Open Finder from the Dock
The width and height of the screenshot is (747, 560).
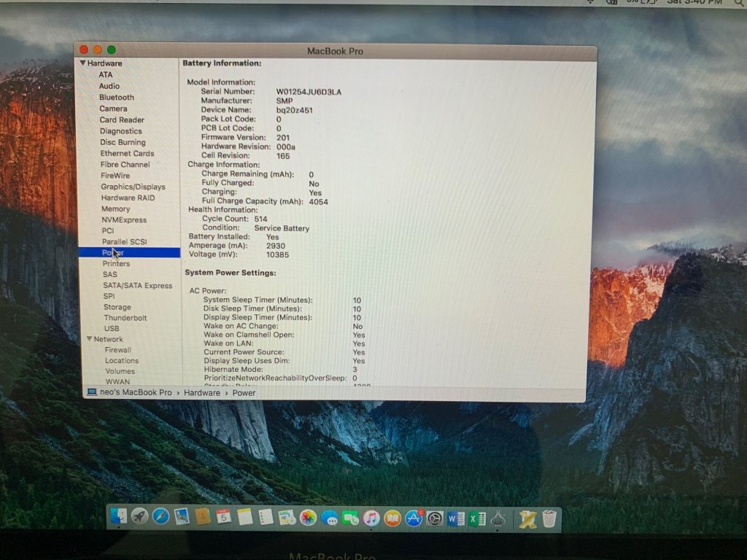119,516
